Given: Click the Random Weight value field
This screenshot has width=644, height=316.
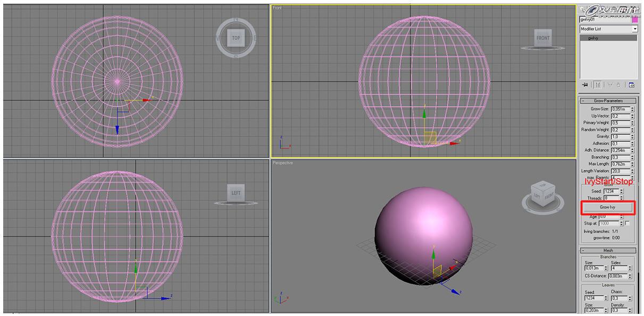Looking at the screenshot, I should pos(621,130).
